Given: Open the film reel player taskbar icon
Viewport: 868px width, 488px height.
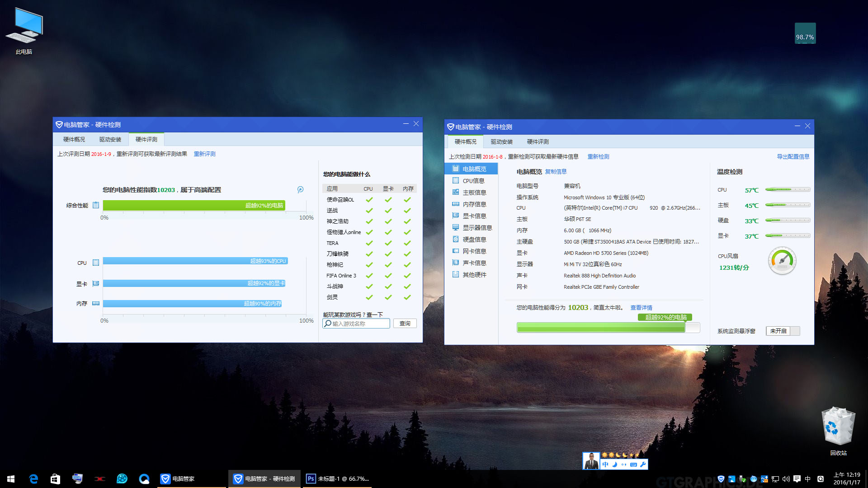Looking at the screenshot, I should [122, 479].
